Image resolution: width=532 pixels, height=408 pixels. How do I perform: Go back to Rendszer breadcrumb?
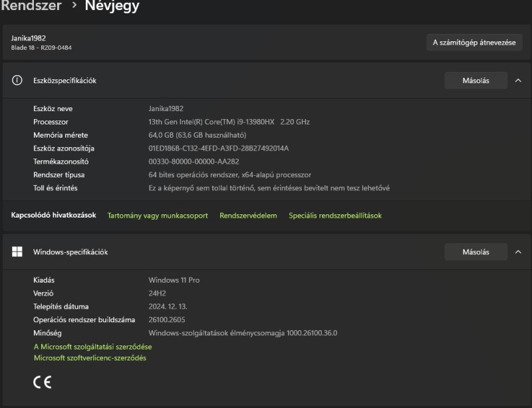tap(31, 5)
